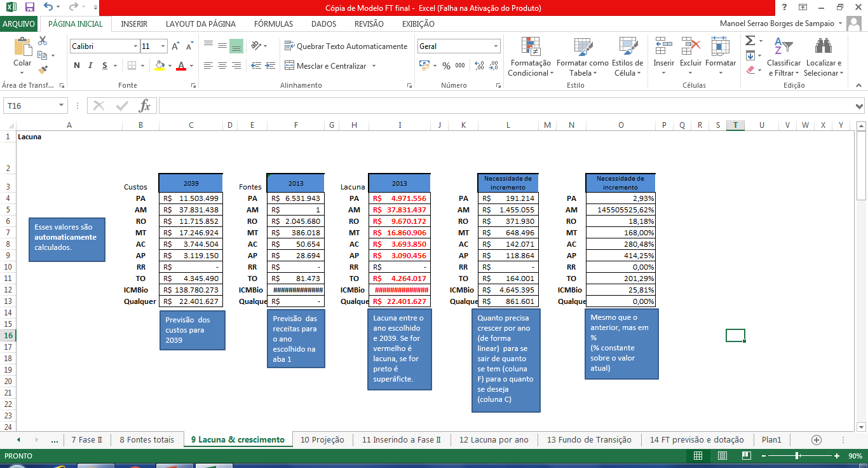
Task: Open Formatação Condicional menu
Action: tap(531, 57)
